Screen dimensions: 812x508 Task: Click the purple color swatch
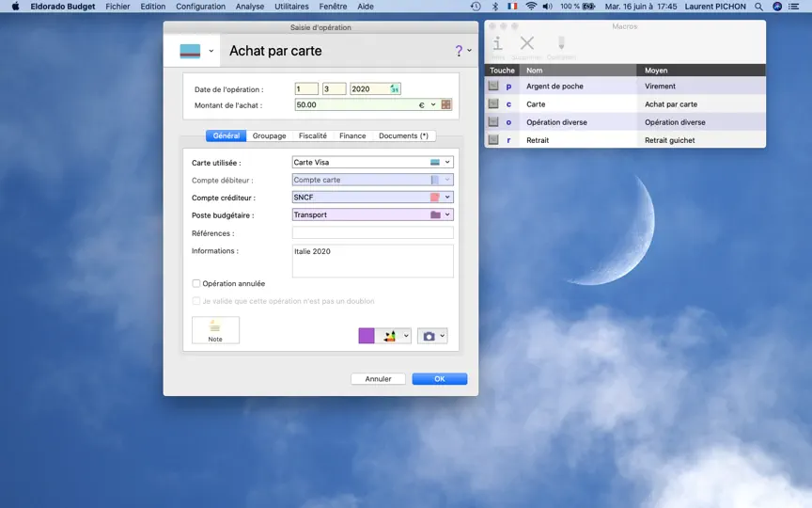click(367, 336)
